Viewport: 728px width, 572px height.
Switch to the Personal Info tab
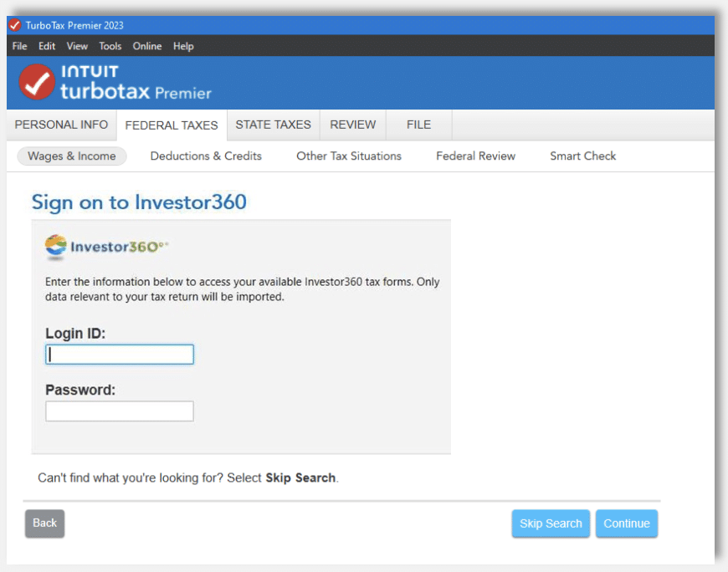[x=60, y=124]
